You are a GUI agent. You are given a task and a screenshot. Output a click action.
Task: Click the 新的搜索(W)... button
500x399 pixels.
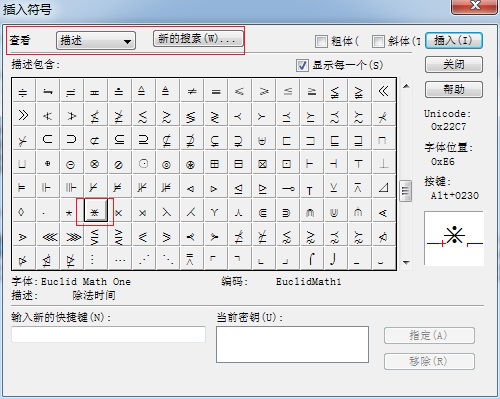coord(198,39)
